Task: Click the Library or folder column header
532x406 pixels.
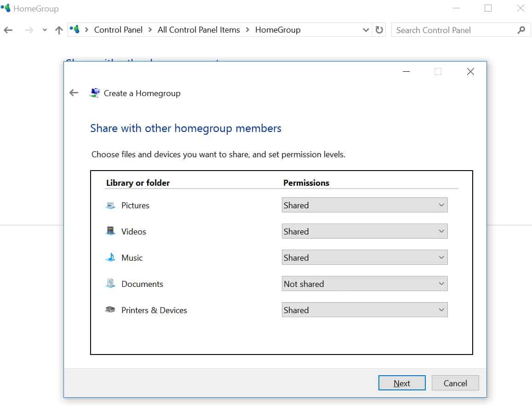Action: click(138, 183)
